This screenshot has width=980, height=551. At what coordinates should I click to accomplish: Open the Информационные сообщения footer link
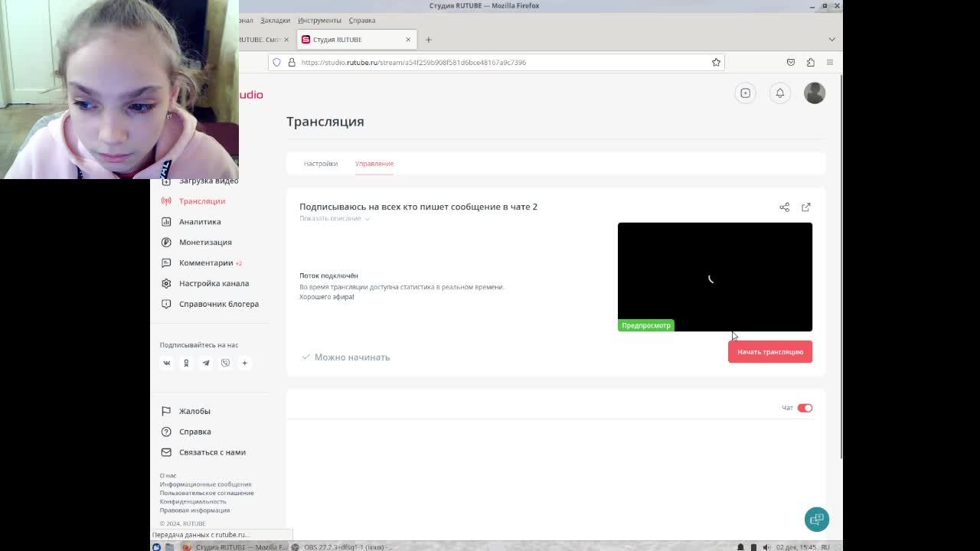point(205,484)
